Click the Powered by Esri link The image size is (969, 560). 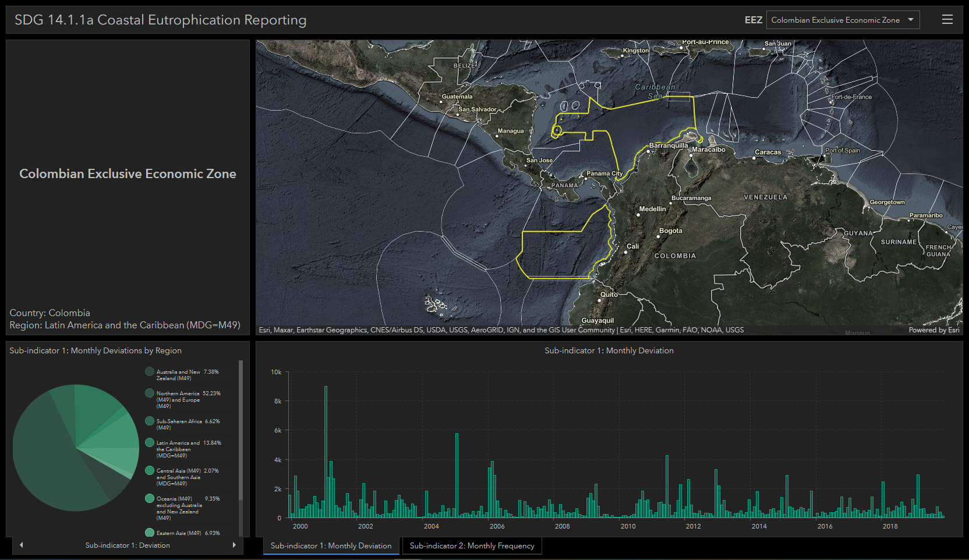934,329
